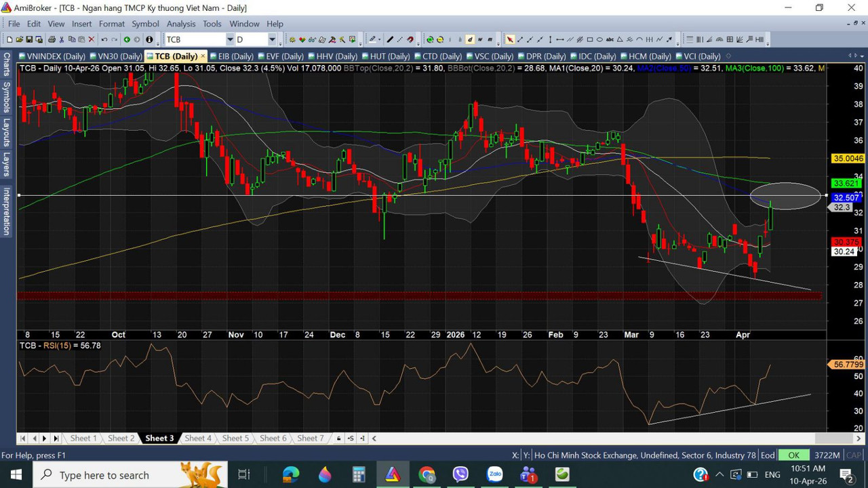This screenshot has width=868, height=488.
Task: Click the New document toolbar icon
Action: pos(9,39)
